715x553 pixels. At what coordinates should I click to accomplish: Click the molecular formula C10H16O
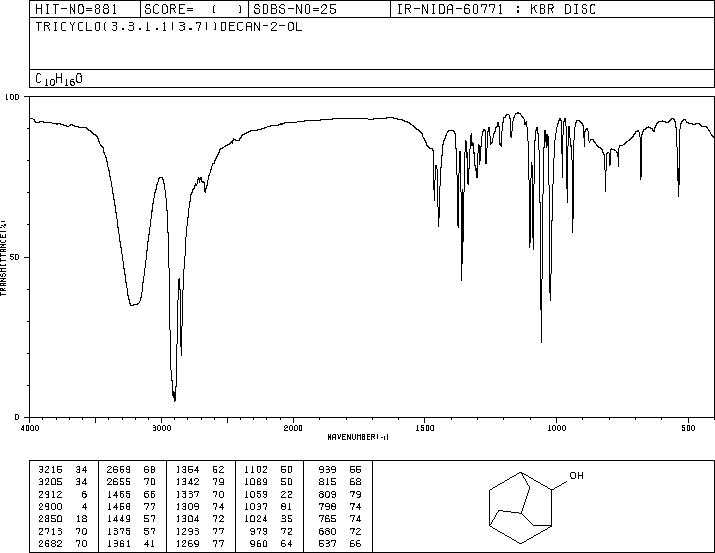pos(59,79)
